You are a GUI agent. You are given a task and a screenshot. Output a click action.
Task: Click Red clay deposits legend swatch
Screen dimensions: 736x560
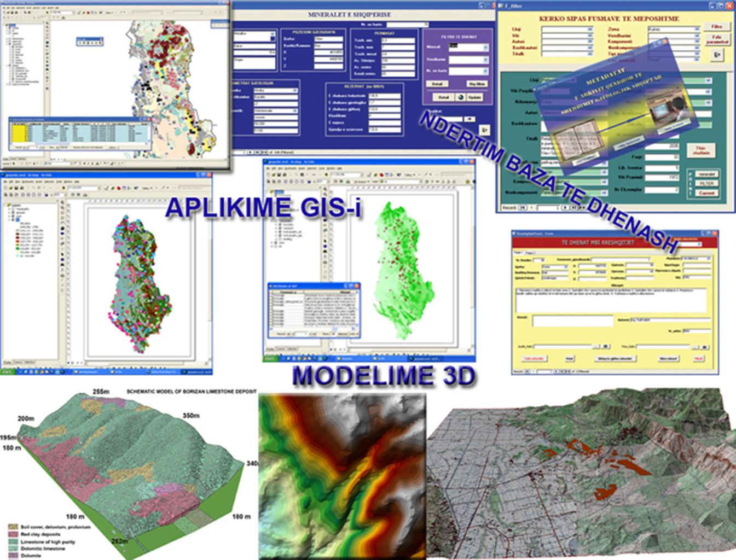(13, 534)
